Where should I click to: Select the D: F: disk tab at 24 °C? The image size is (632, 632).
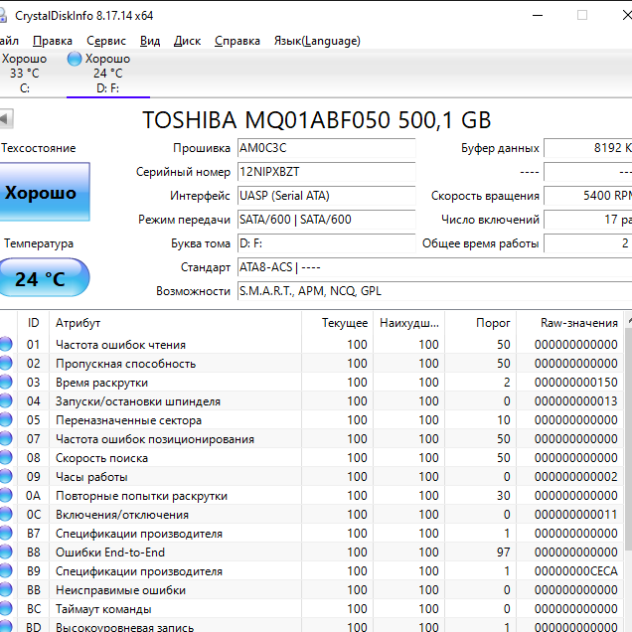pyautogui.click(x=108, y=73)
